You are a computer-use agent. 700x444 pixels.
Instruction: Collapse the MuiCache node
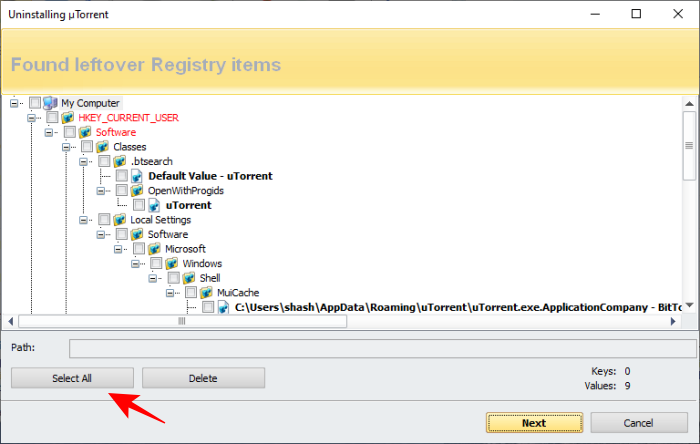point(170,293)
